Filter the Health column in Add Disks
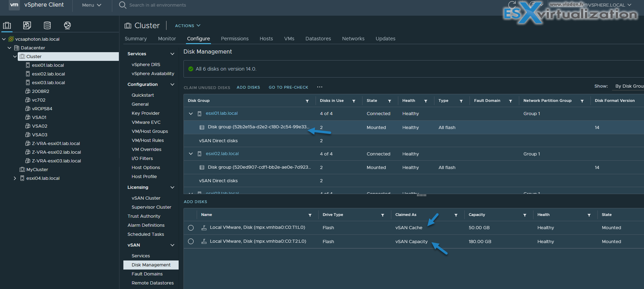 [x=589, y=215]
